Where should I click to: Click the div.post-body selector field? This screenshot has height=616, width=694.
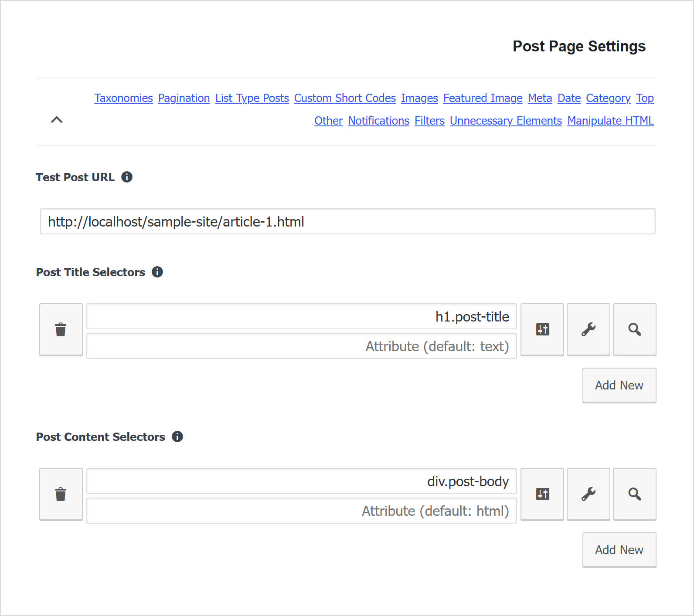(x=302, y=481)
